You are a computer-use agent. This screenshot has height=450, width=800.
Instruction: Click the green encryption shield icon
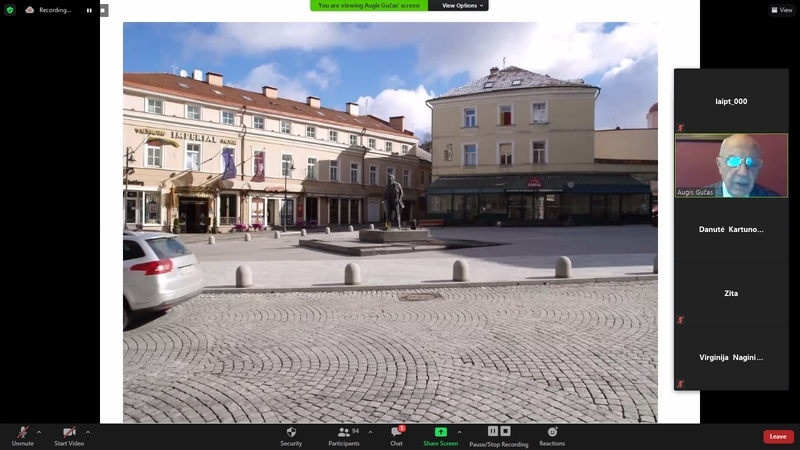(x=10, y=10)
